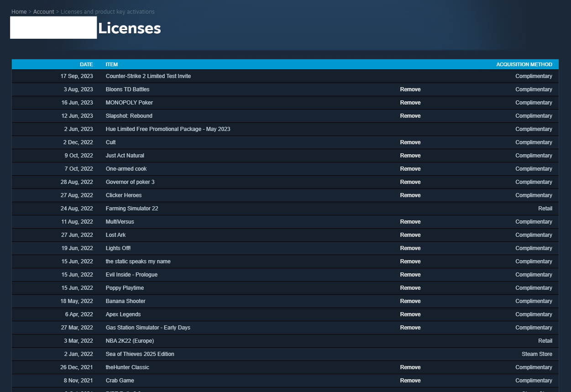Image resolution: width=571 pixels, height=392 pixels.
Task: Remove the One-armed cook license
Action: pyautogui.click(x=410, y=168)
